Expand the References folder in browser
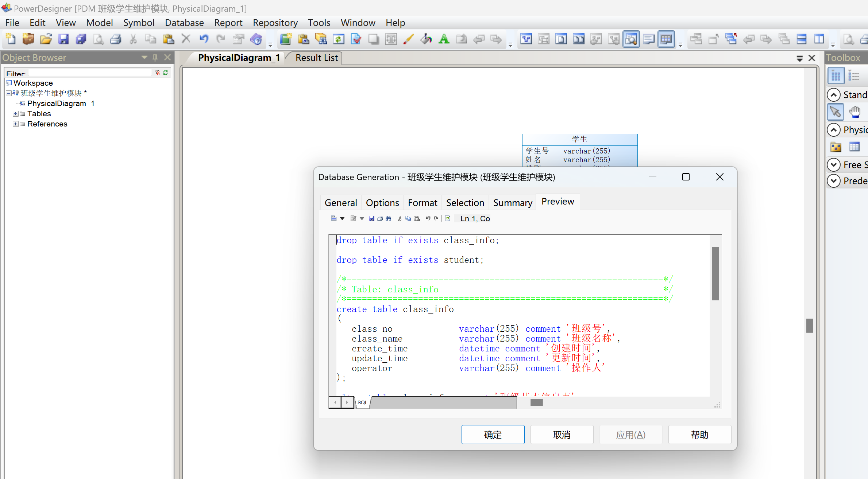This screenshot has height=479, width=868. [16, 124]
